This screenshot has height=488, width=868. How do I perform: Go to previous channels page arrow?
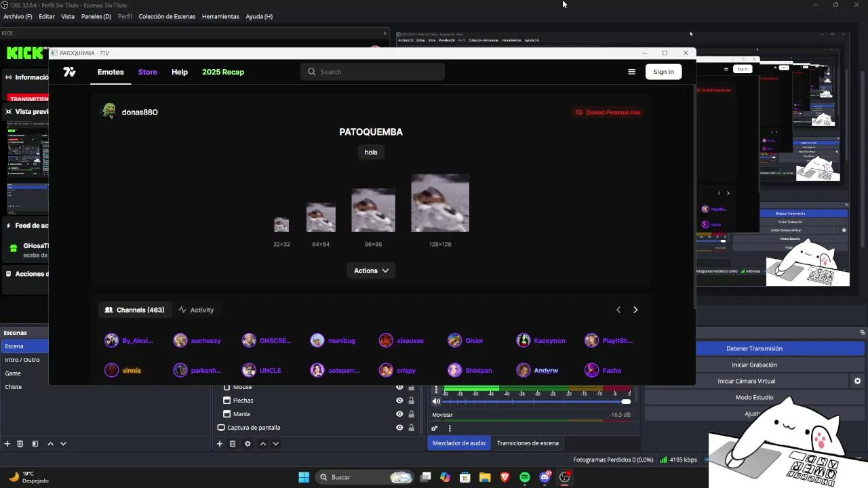(x=618, y=310)
